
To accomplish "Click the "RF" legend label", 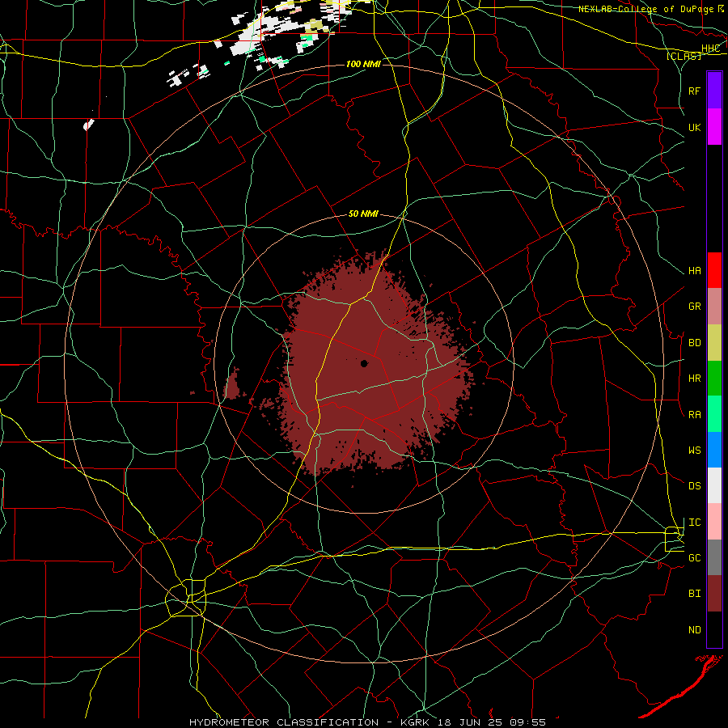I will [x=694, y=91].
